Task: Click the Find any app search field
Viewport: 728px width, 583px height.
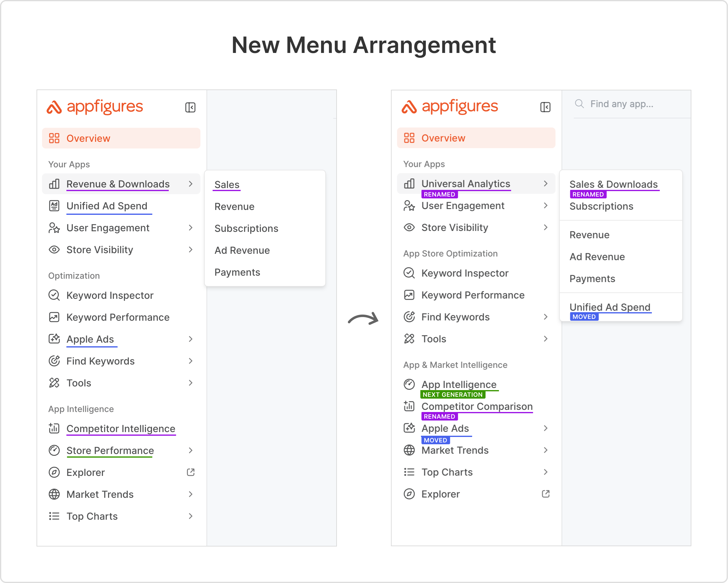Action: (628, 104)
